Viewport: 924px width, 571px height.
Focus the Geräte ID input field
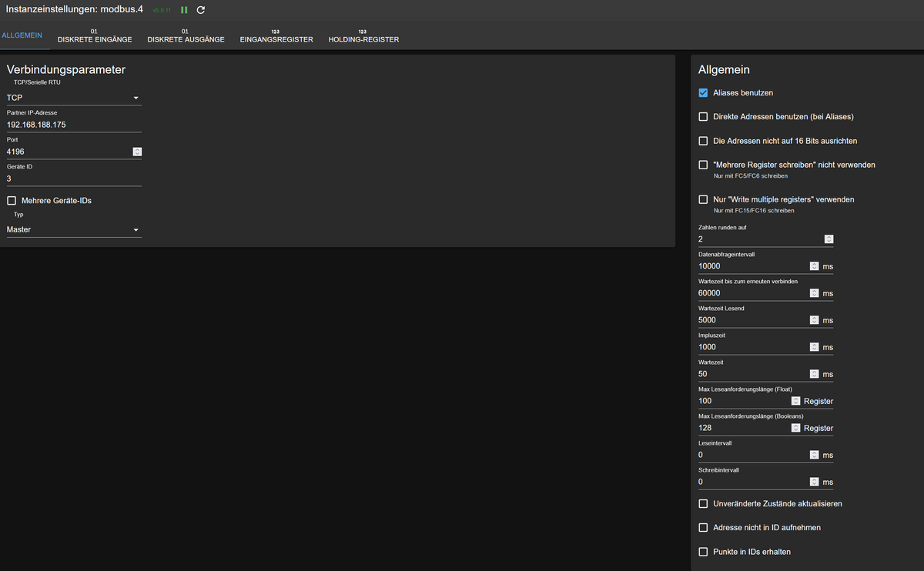[73, 179]
